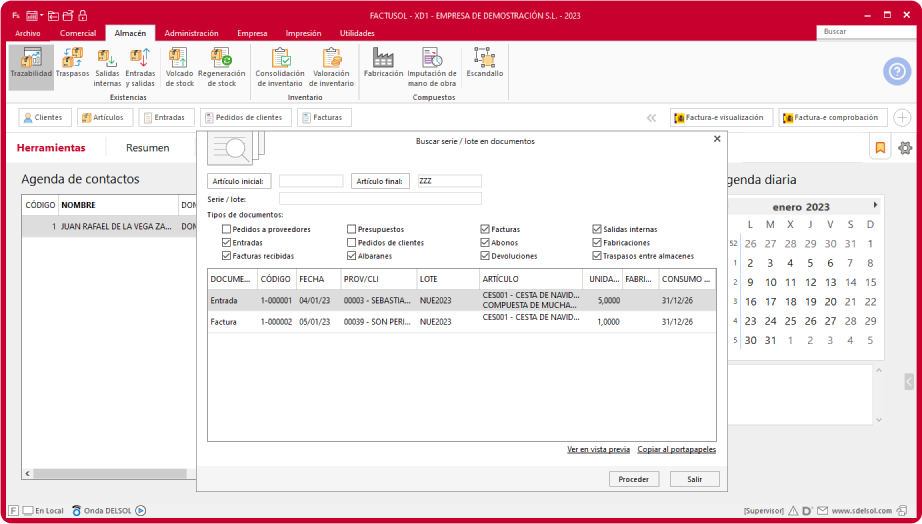Image resolution: width=922 pixels, height=524 pixels.
Task: Open the Archivo menu tab
Action: coord(28,34)
